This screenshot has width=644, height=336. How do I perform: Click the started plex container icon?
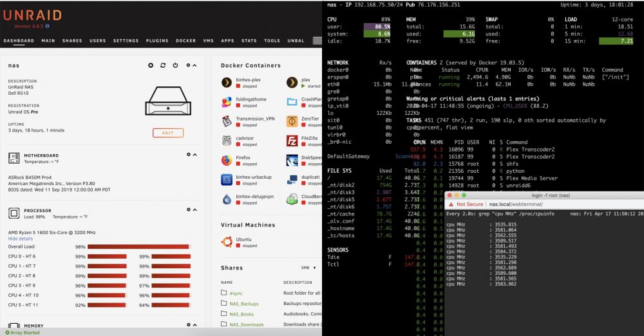point(292,83)
